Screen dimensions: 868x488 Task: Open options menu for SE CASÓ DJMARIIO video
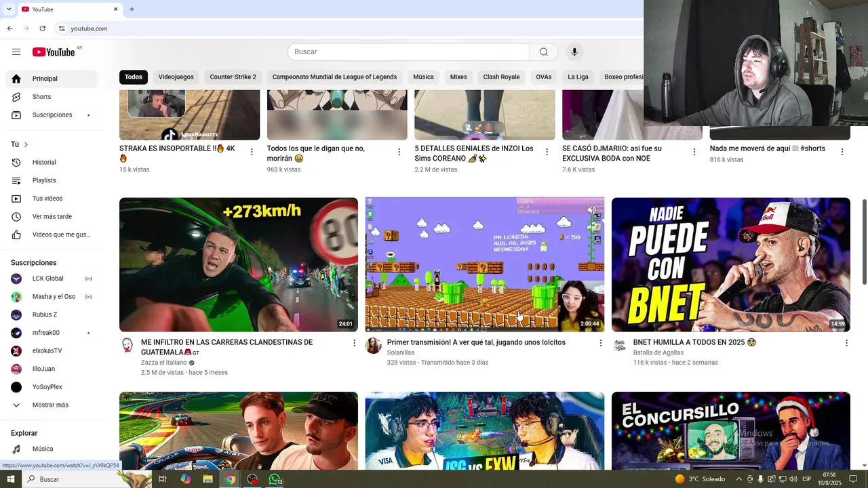click(x=694, y=152)
